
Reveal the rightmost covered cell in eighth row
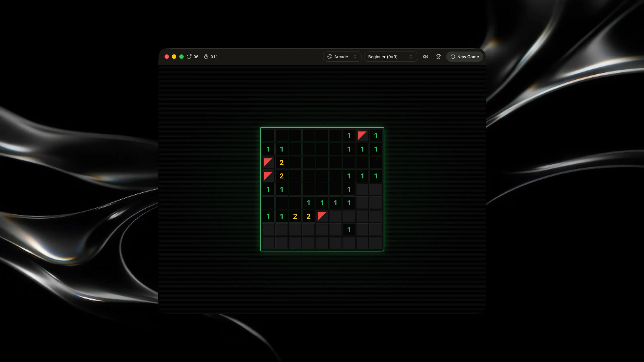(376, 230)
